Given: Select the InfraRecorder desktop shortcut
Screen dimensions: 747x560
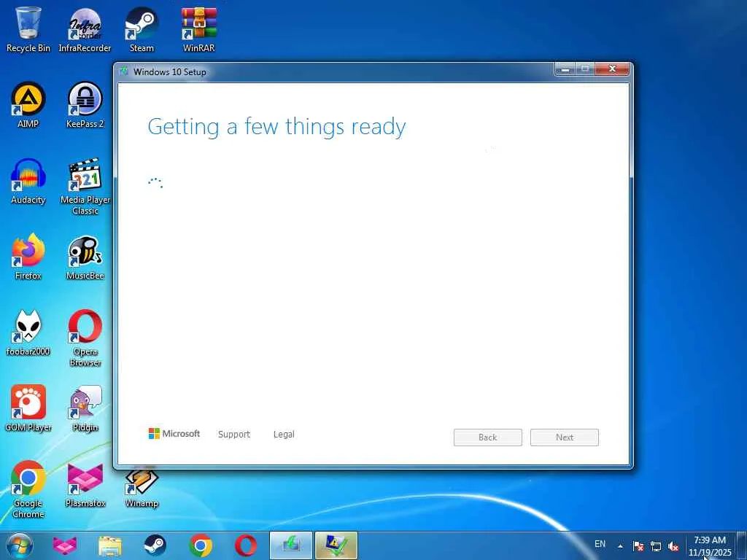Looking at the screenshot, I should click(85, 28).
